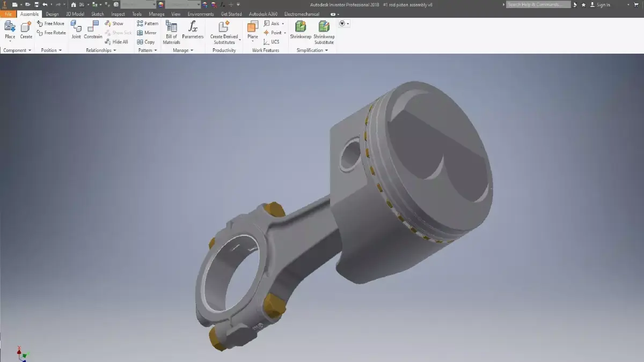
Task: Open the material selector combo box
Action: (x=137, y=5)
